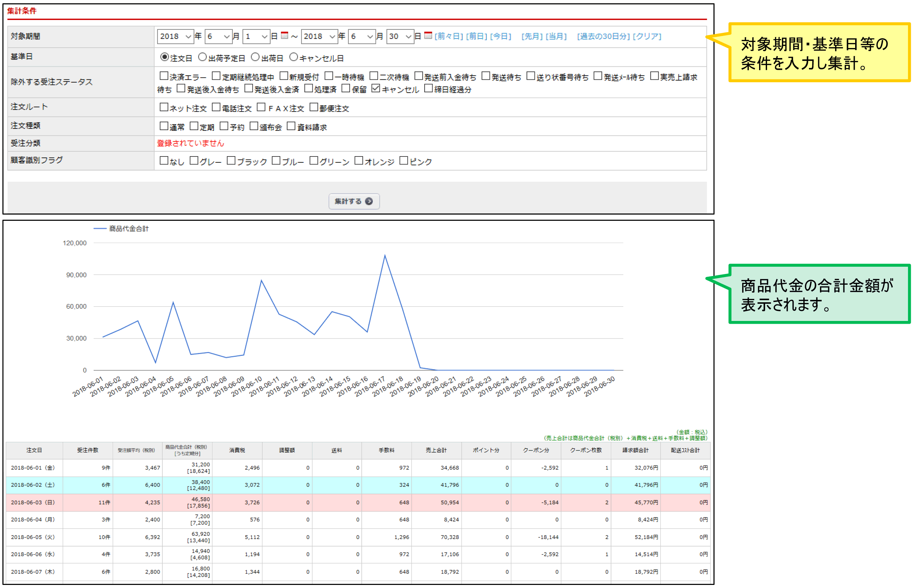The width and height of the screenshot is (917, 588).
Task: Enable the ネット注文 order route checkbox
Action: 164,107
